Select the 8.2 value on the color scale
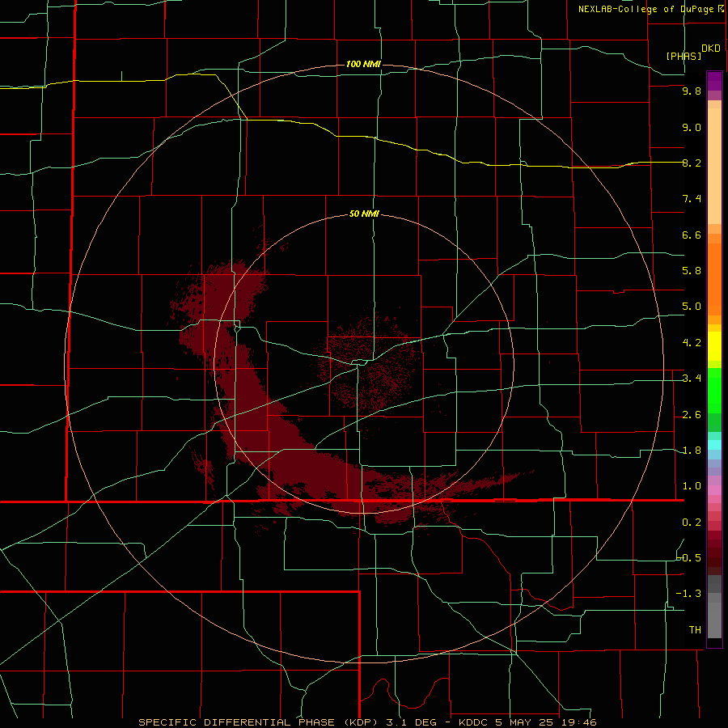Screen dimensions: 728x728 tap(692, 163)
